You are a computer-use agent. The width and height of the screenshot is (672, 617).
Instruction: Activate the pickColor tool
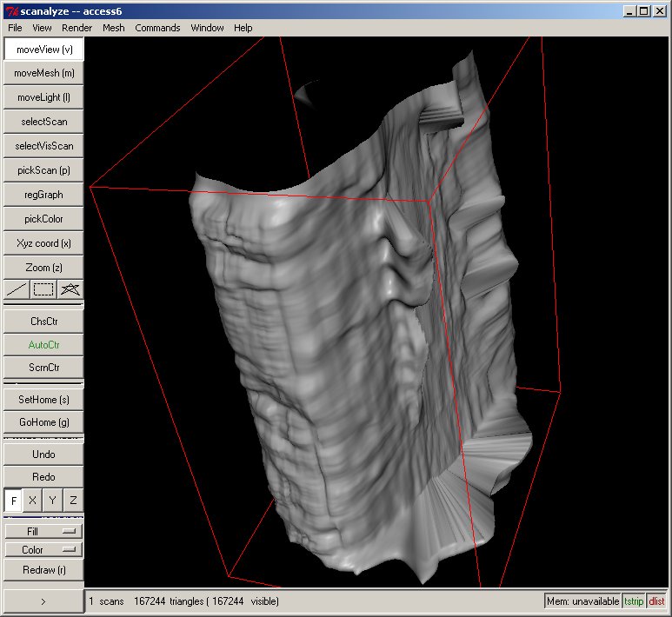43,219
